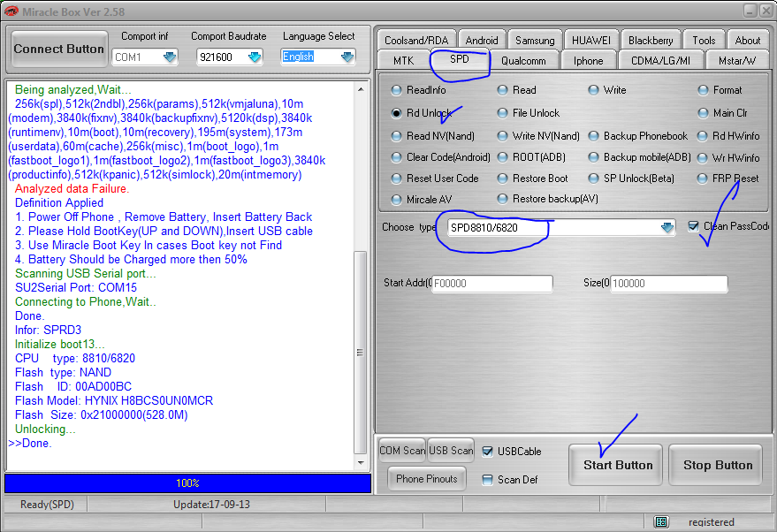Click the Connect Button
Viewport: 777px width, 532px height.
tap(59, 49)
